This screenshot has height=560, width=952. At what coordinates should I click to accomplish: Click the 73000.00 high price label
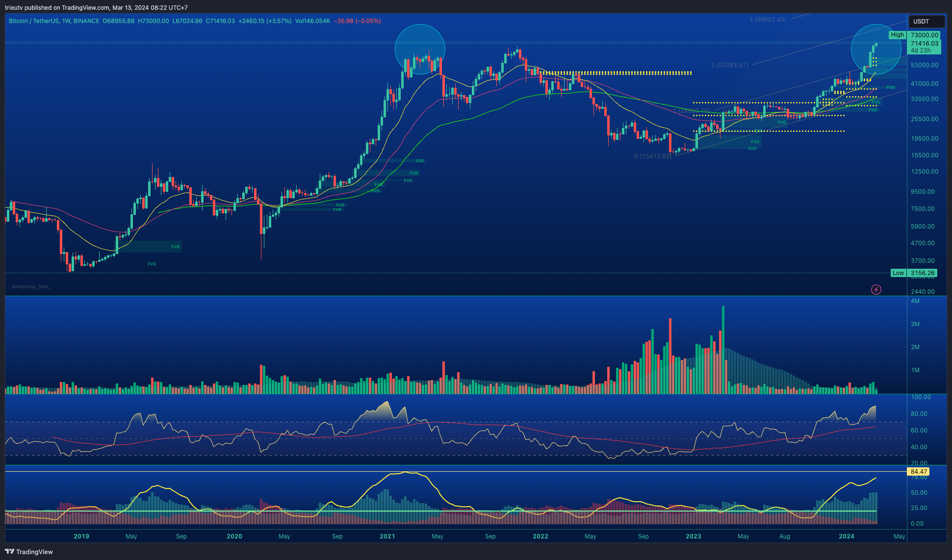[x=925, y=35]
